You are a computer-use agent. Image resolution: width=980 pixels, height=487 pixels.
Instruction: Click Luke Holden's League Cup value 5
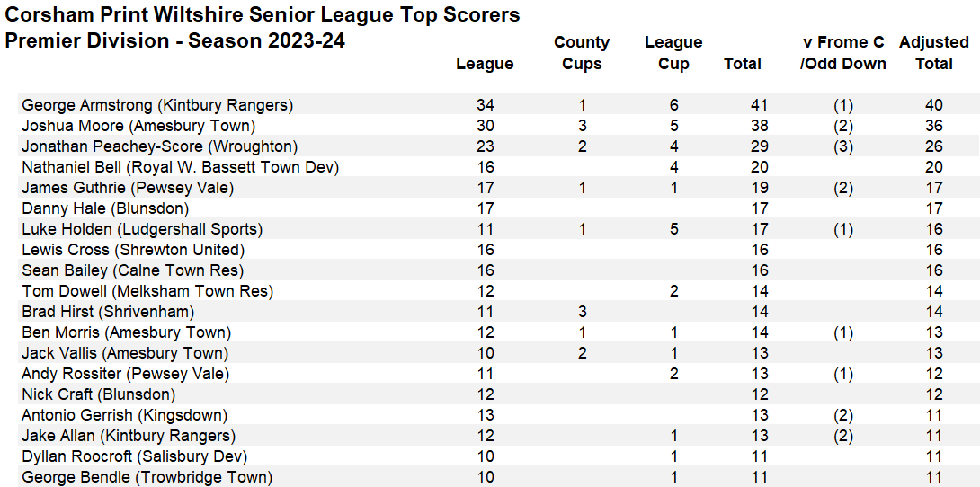click(x=673, y=229)
